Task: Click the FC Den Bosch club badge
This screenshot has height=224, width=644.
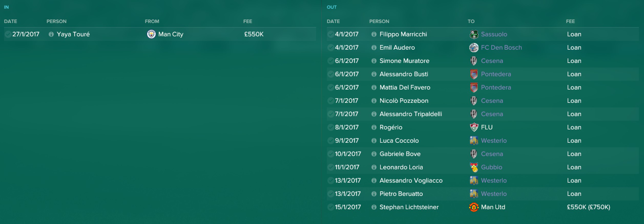Action: (474, 47)
